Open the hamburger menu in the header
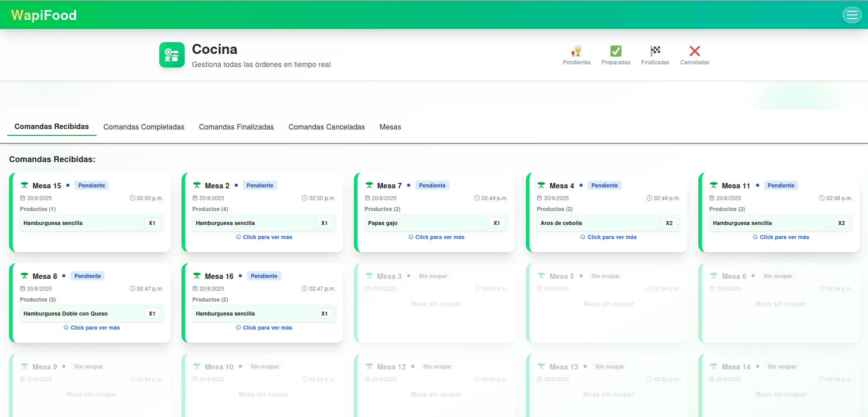The height and width of the screenshot is (417, 868). pos(852,15)
